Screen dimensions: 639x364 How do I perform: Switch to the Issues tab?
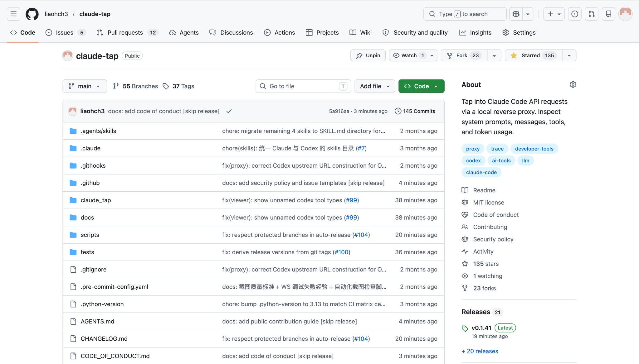tap(66, 32)
